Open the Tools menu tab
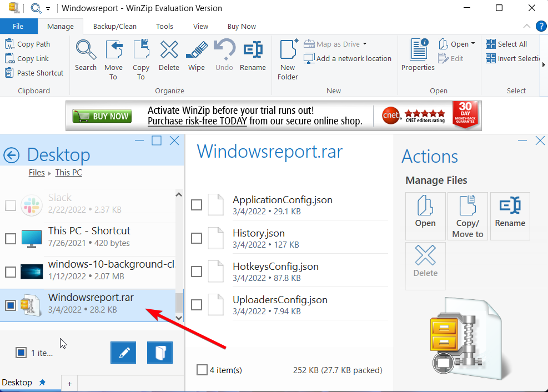The width and height of the screenshot is (548, 392). click(x=164, y=26)
